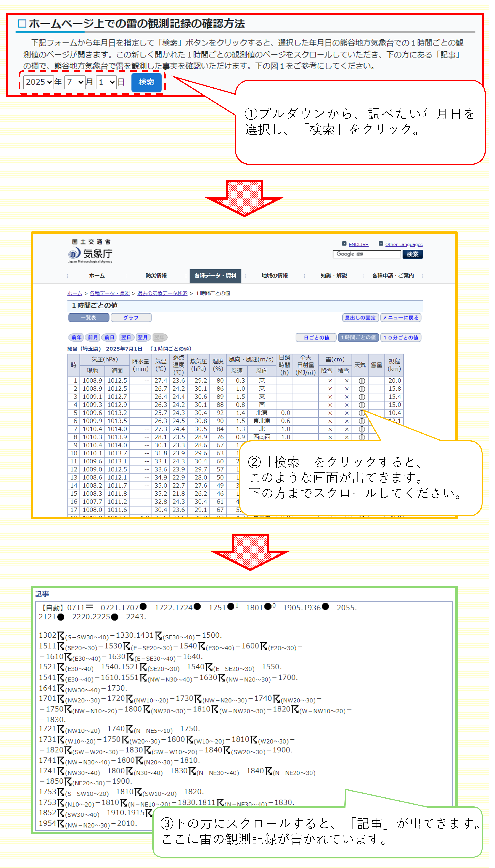Switch to the グラフ view tab
Viewport: 495px width, 868px height.
click(131, 318)
